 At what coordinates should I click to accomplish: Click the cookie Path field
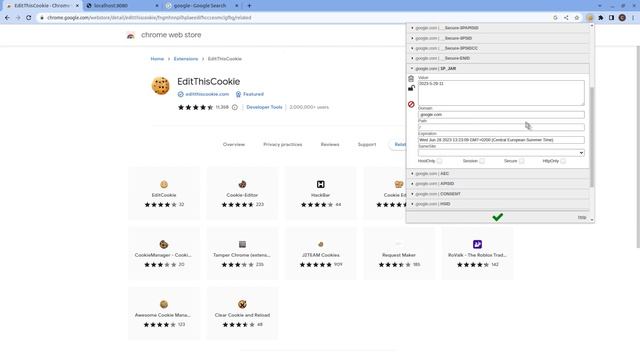(501, 127)
